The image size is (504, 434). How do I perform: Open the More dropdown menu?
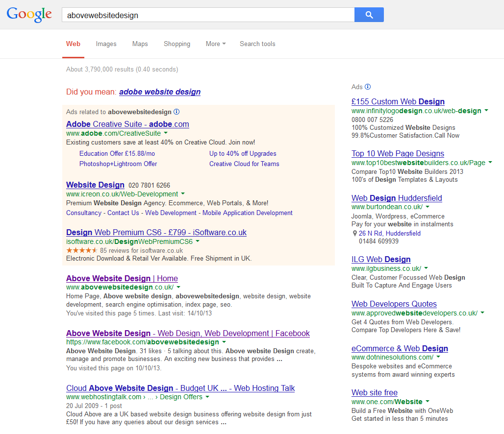point(216,44)
